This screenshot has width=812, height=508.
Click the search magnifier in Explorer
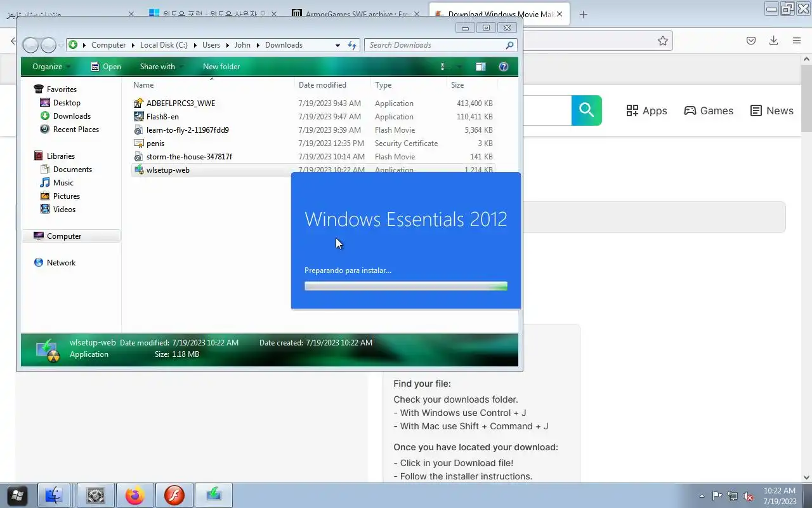509,45
